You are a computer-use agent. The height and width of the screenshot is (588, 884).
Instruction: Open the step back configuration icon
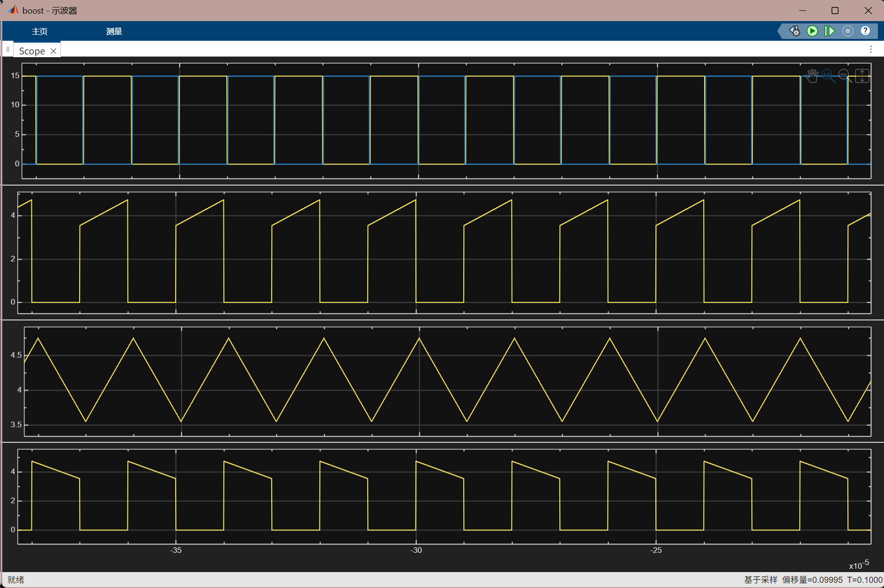pyautogui.click(x=795, y=31)
